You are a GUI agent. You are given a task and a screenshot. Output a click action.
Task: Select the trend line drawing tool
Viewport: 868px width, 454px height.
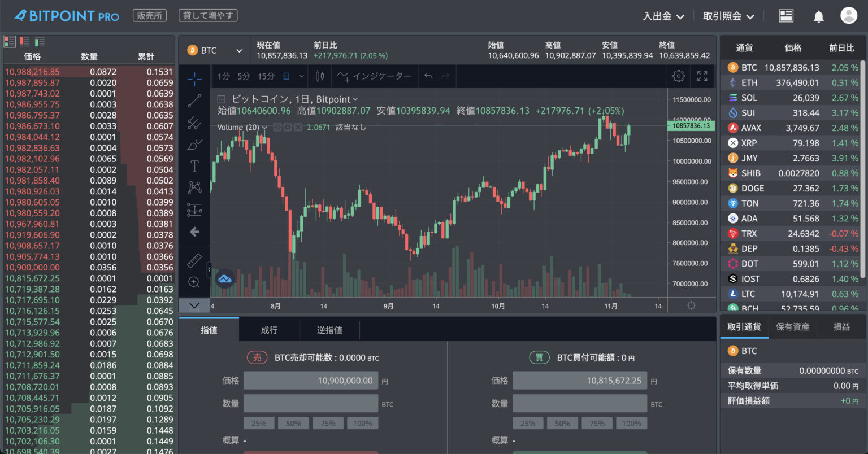coord(194,100)
